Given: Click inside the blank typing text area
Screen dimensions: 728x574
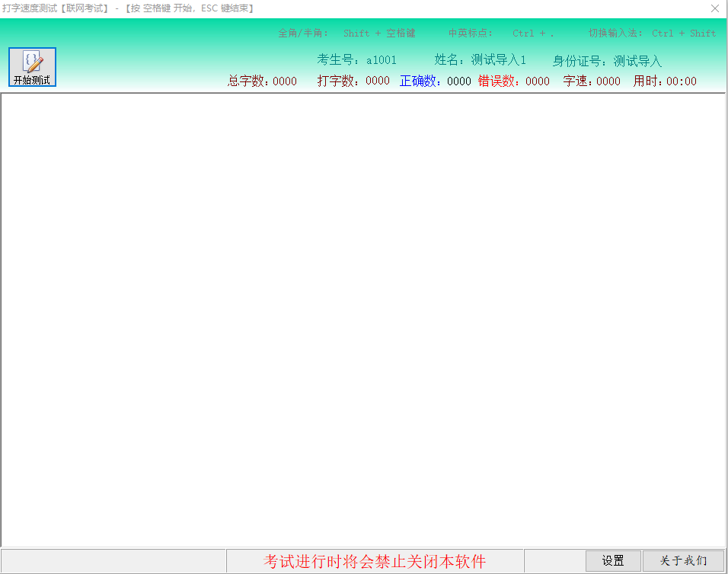Looking at the screenshot, I should click(x=363, y=320).
